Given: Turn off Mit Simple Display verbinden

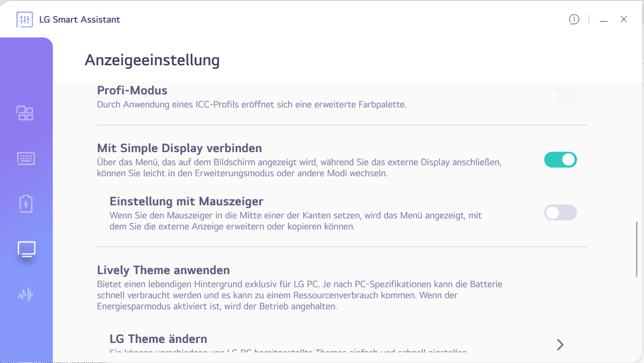Looking at the screenshot, I should tap(560, 160).
